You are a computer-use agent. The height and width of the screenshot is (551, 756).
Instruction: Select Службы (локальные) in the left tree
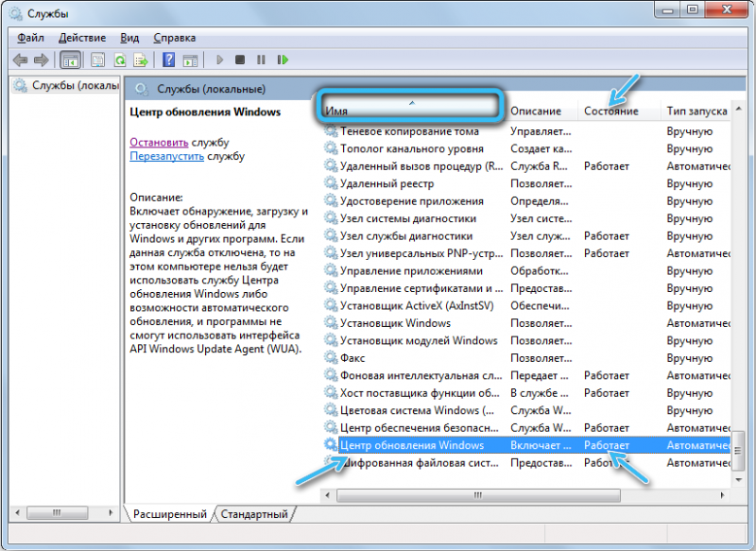point(66,85)
